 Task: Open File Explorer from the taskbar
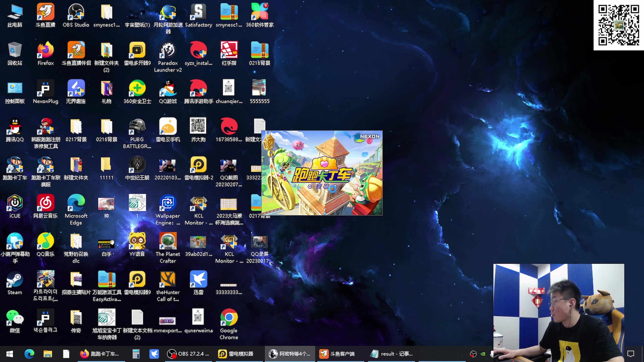point(48,354)
